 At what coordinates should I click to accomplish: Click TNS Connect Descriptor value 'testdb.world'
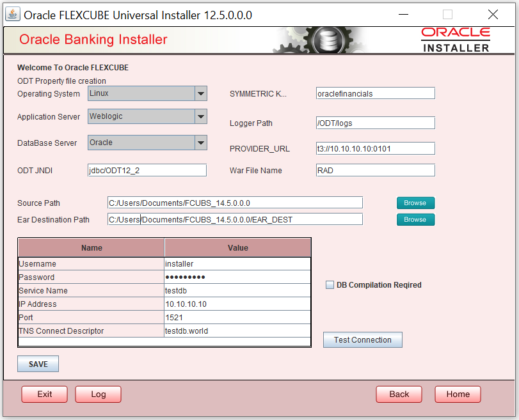click(x=237, y=331)
